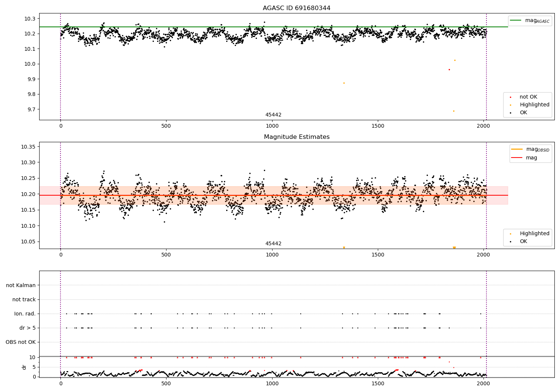Click the 9.7 y-axis tick label
This screenshot has width=560, height=392.
point(31,109)
